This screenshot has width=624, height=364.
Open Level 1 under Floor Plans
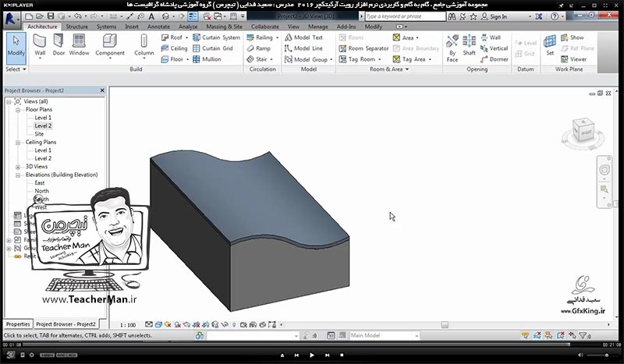tap(43, 118)
